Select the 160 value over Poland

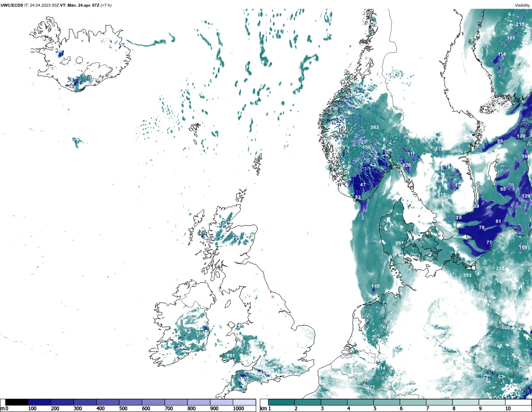pyautogui.click(x=505, y=328)
